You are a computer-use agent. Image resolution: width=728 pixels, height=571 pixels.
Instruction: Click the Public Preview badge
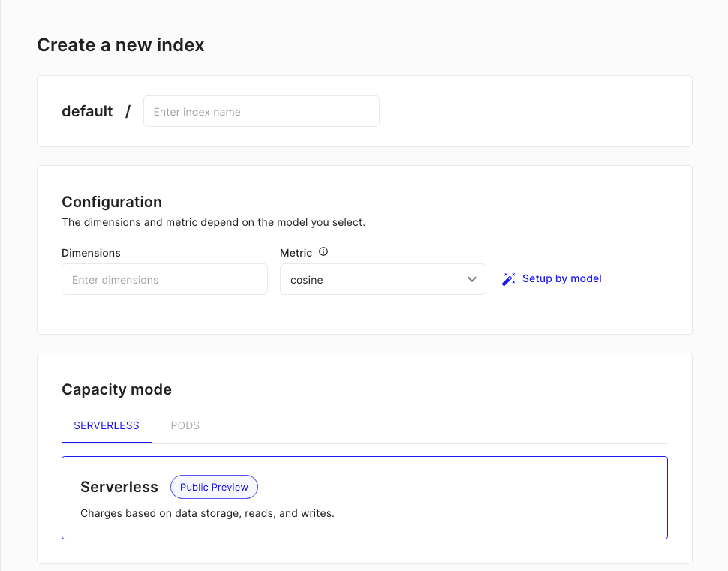pos(214,487)
